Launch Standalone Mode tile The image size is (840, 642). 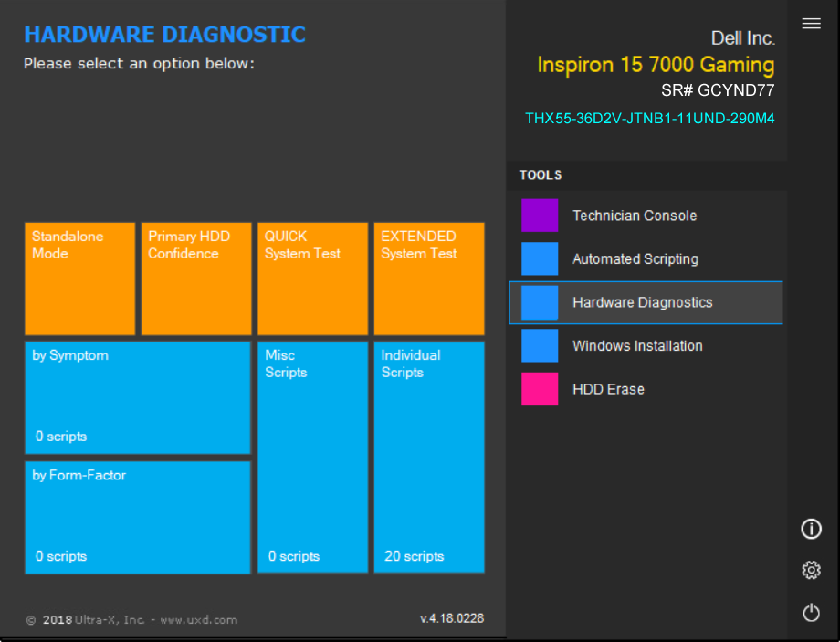79,279
